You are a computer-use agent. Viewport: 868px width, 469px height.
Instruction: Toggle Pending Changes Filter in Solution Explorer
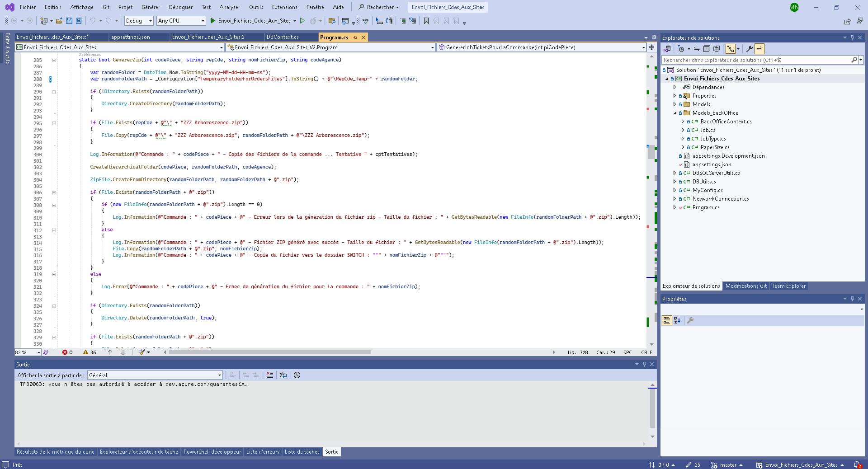(x=681, y=49)
